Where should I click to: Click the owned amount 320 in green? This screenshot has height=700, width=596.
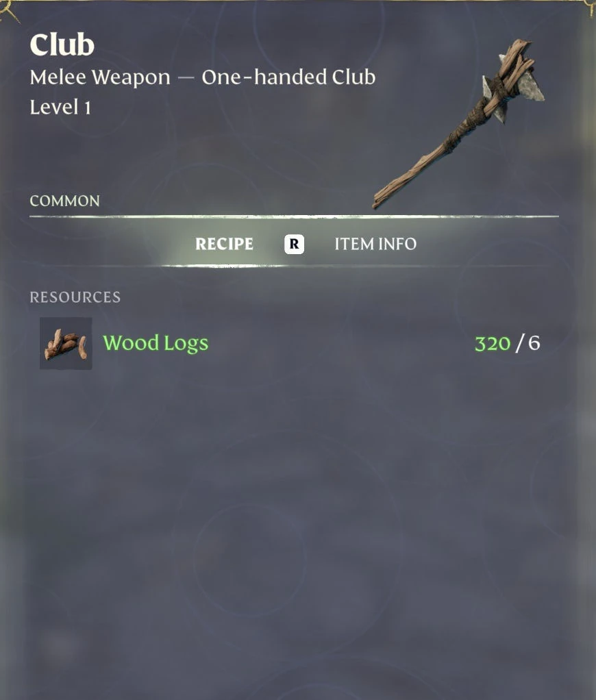pos(493,343)
